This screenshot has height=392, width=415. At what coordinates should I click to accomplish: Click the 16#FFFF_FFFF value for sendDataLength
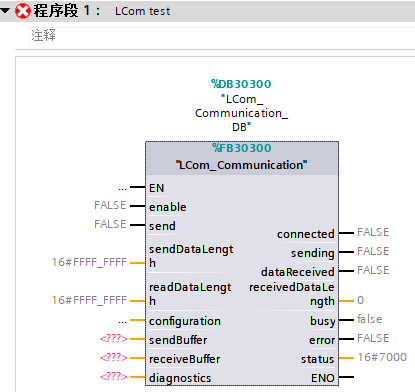pos(89,262)
